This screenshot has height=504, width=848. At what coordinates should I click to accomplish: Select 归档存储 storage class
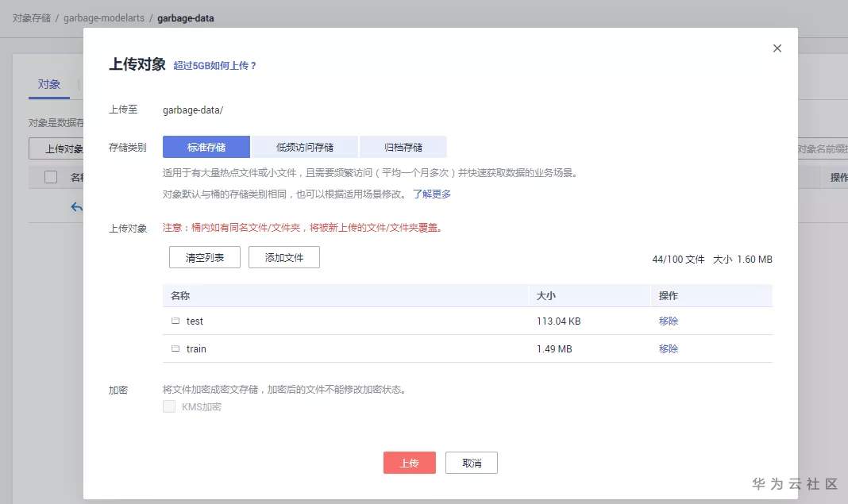coord(403,147)
